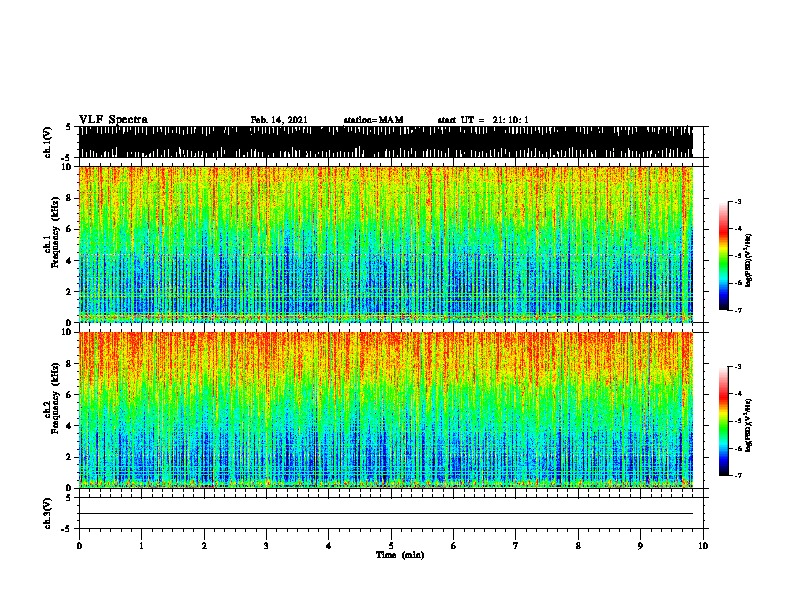Viewport: 792px width, 612px height.
Task: Select the '2' kHz tick of ch.2 spectrogram
Action: (x=69, y=457)
